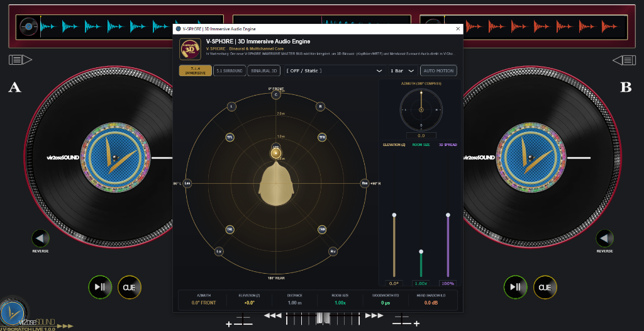Adjust the Room Size slider handle
Image resolution: width=644 pixels, height=331 pixels.
421,251
